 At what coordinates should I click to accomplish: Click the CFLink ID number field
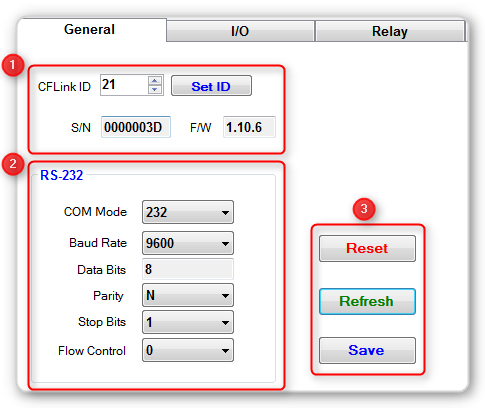(124, 85)
